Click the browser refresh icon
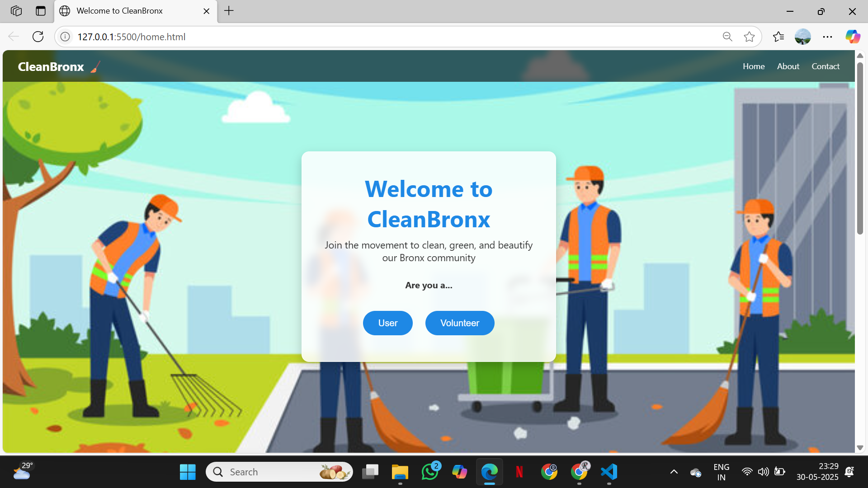This screenshot has height=488, width=868. click(x=38, y=37)
